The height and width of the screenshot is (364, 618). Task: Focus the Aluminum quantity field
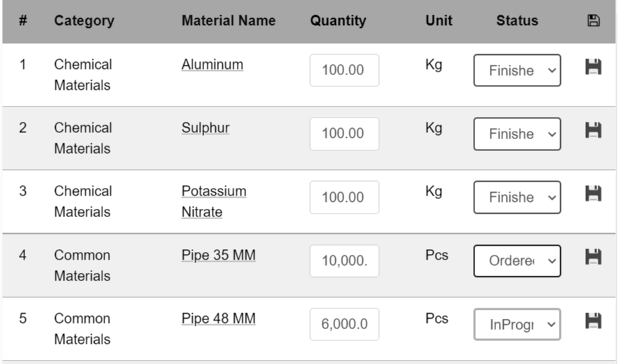[344, 70]
